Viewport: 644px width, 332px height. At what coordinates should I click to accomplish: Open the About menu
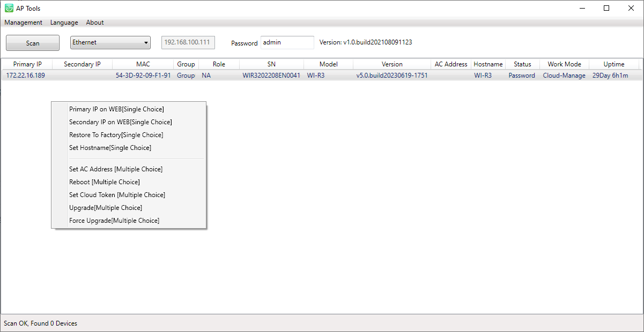(x=95, y=22)
